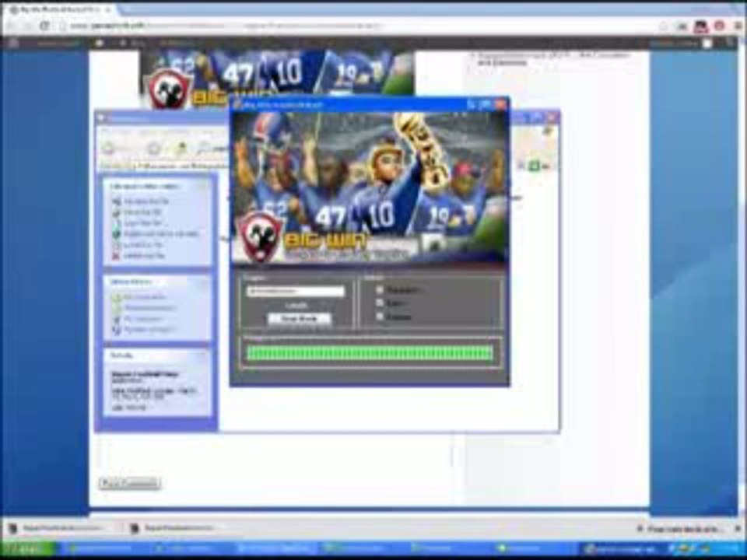
Task: Tick the second option checkbox in hack tool
Action: tap(379, 303)
